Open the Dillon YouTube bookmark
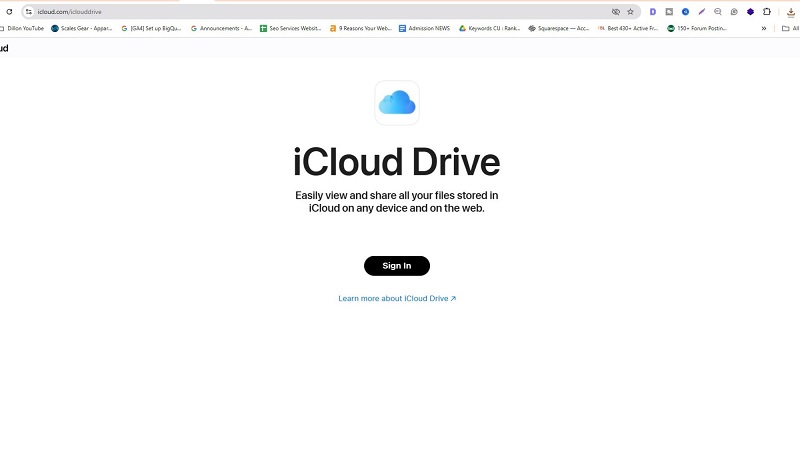This screenshot has height=450, width=800. pos(24,28)
